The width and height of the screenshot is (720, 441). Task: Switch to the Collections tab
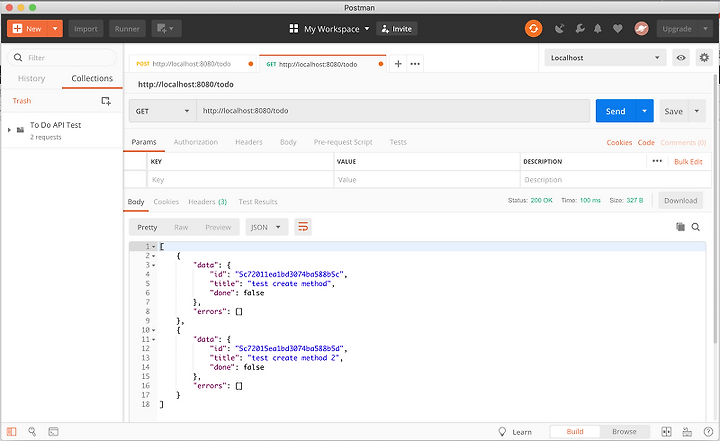[92, 78]
